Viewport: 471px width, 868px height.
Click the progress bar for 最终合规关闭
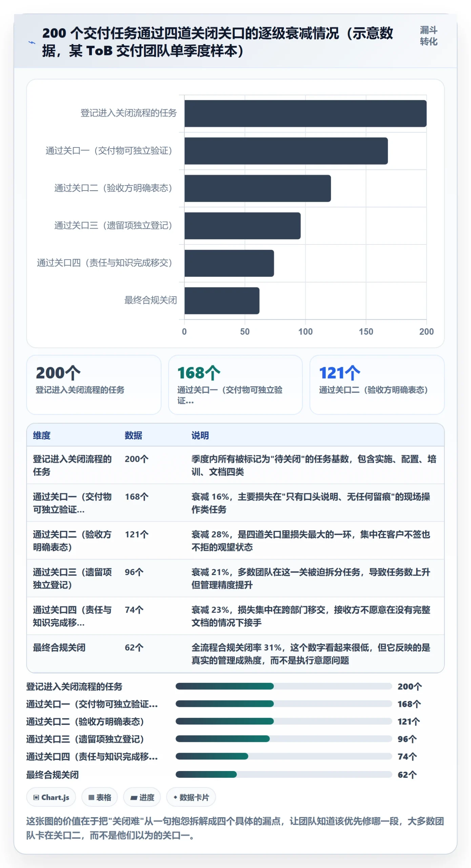pos(284,774)
